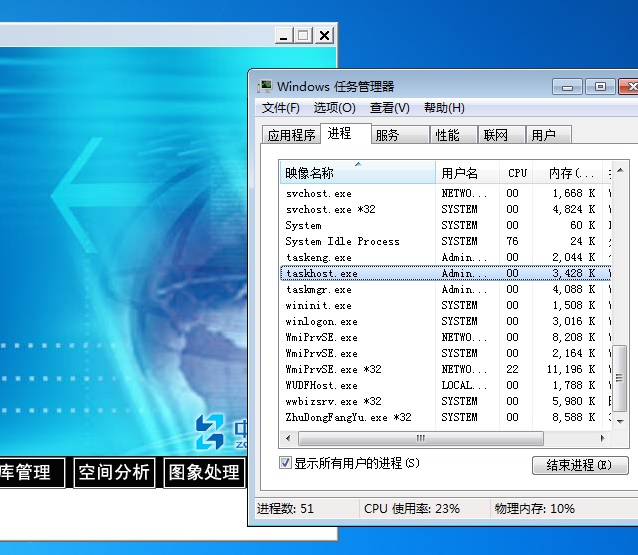
Task: Open the 选项(O) menu
Action: click(334, 108)
